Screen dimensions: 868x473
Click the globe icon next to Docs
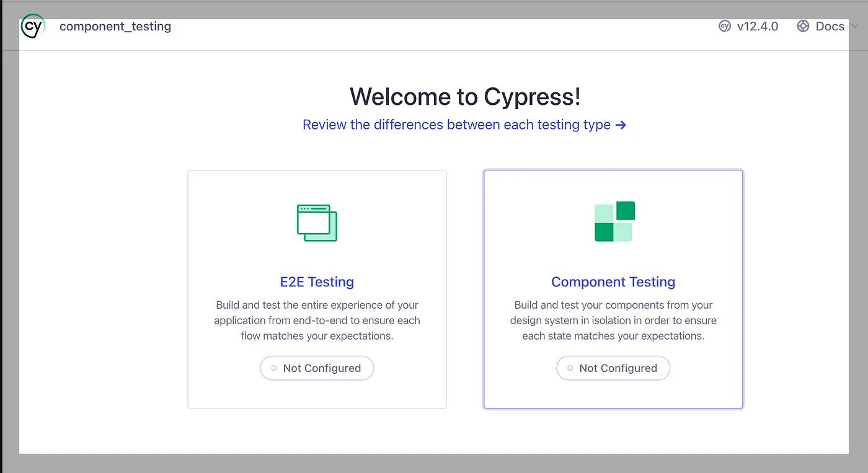point(802,26)
